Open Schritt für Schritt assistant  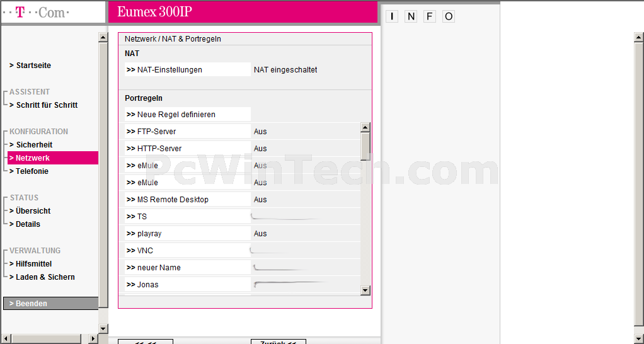(x=43, y=105)
